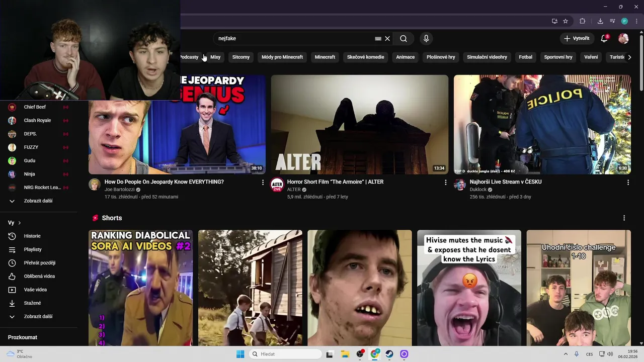Click the search magnifier button

[404, 38]
